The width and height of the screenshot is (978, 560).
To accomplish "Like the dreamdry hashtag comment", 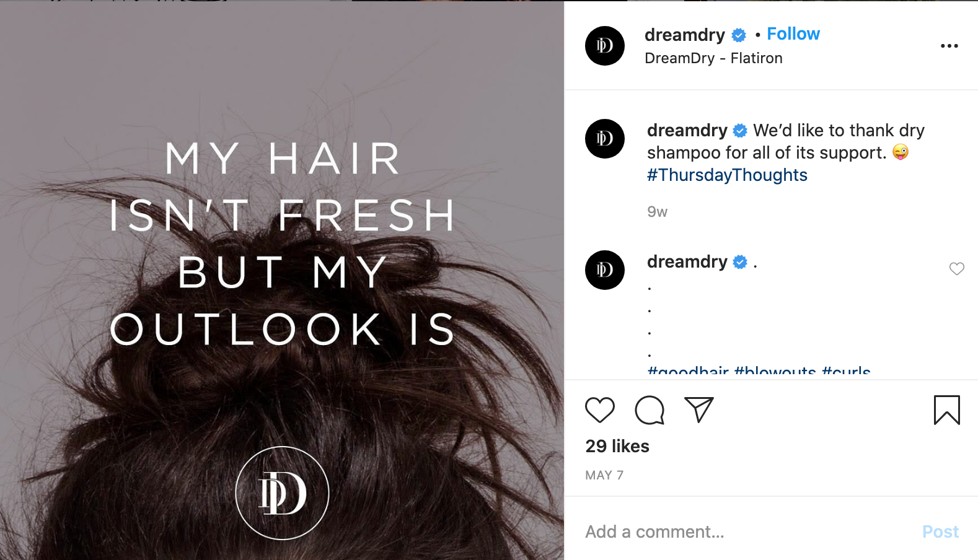I will pos(957,268).
